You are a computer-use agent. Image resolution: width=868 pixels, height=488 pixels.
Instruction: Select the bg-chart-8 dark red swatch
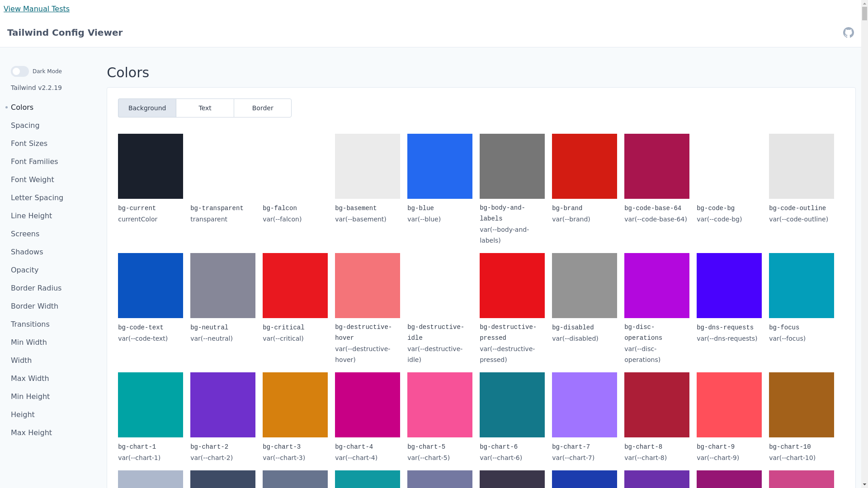pyautogui.click(x=657, y=405)
